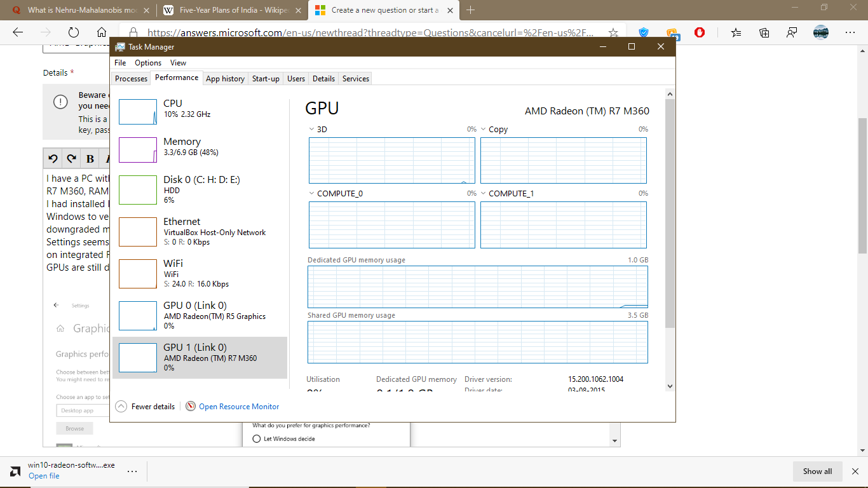Image resolution: width=868 pixels, height=488 pixels.
Task: Open Resource Monitor link
Action: click(239, 407)
